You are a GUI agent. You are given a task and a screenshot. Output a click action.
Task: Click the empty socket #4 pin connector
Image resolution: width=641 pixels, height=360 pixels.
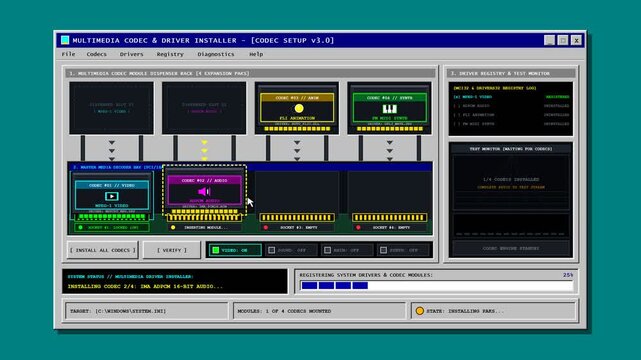[390, 217]
